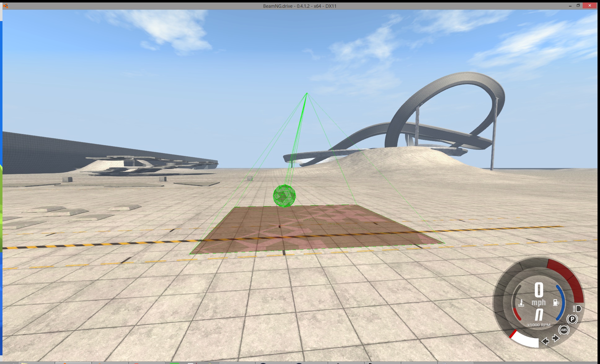Click the right turn signal arrow
Viewport: 600px width, 364px height.
556,338
